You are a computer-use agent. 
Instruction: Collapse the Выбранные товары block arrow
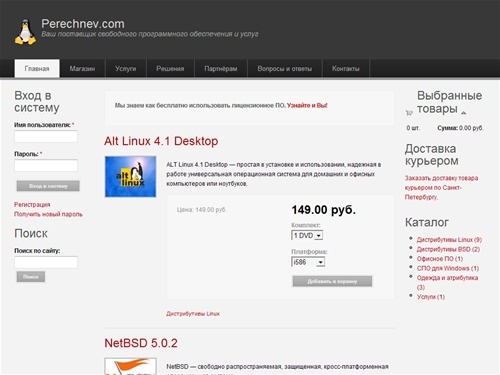click(464, 113)
